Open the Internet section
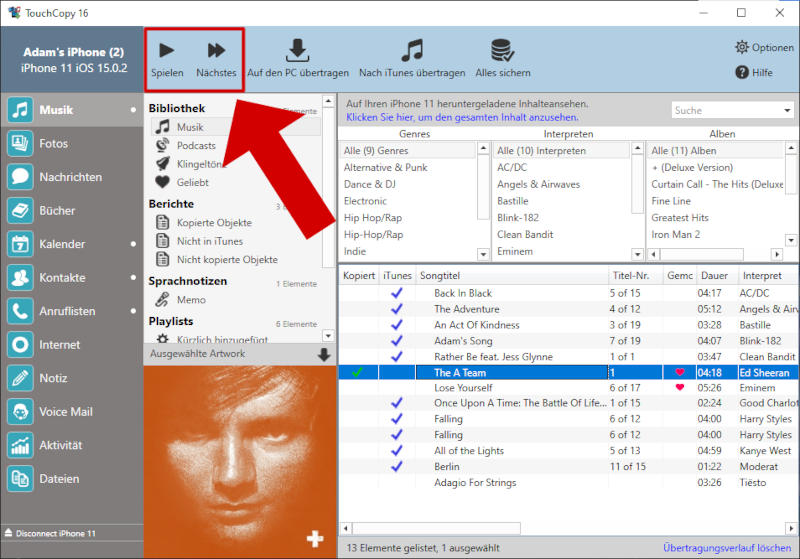The height and width of the screenshot is (559, 800). 72,345
